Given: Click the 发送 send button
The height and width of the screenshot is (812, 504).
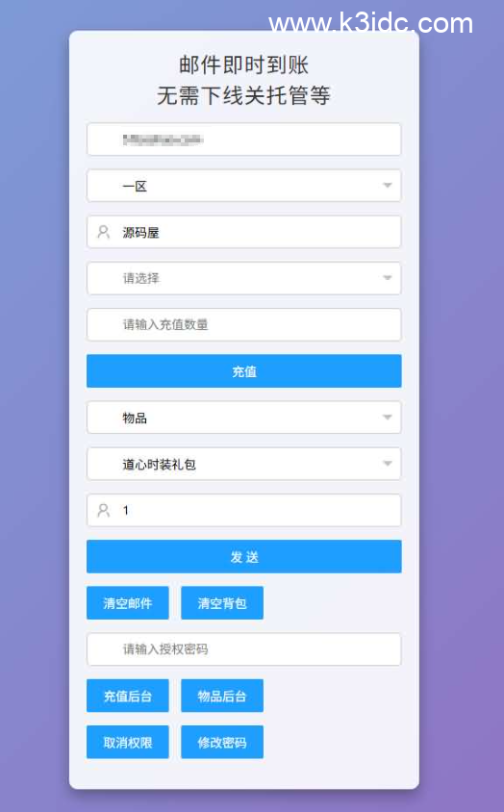Looking at the screenshot, I should point(244,557).
